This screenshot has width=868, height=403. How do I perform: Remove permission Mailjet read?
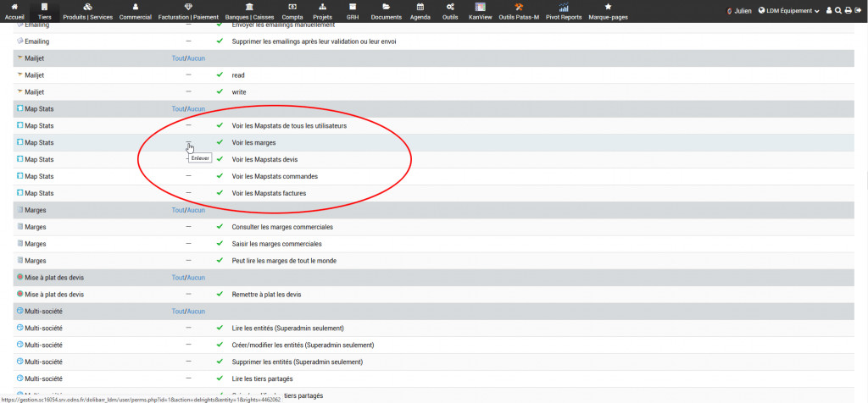(x=189, y=75)
